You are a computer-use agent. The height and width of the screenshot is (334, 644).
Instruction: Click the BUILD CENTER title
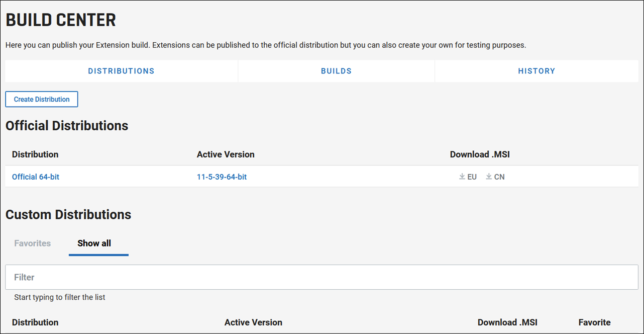point(61,20)
